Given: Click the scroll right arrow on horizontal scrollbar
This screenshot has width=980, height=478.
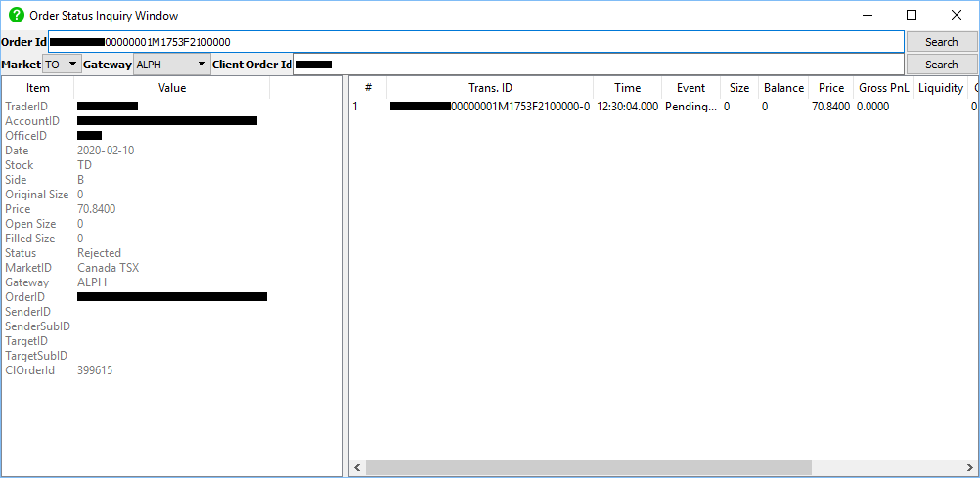Looking at the screenshot, I should 971,468.
